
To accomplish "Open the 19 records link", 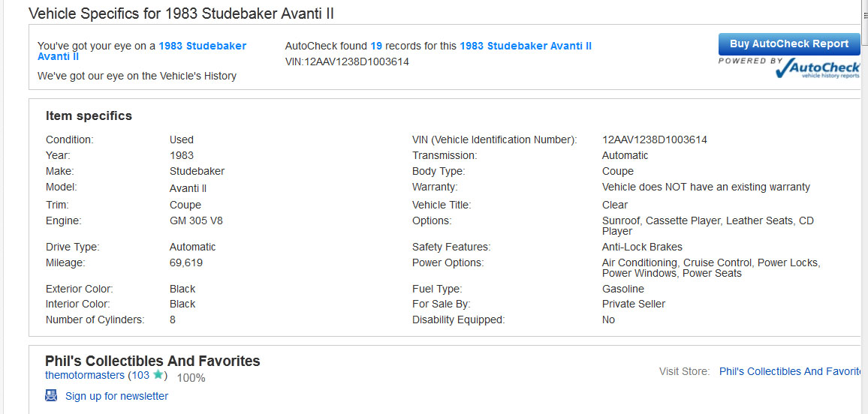I will pyautogui.click(x=376, y=46).
